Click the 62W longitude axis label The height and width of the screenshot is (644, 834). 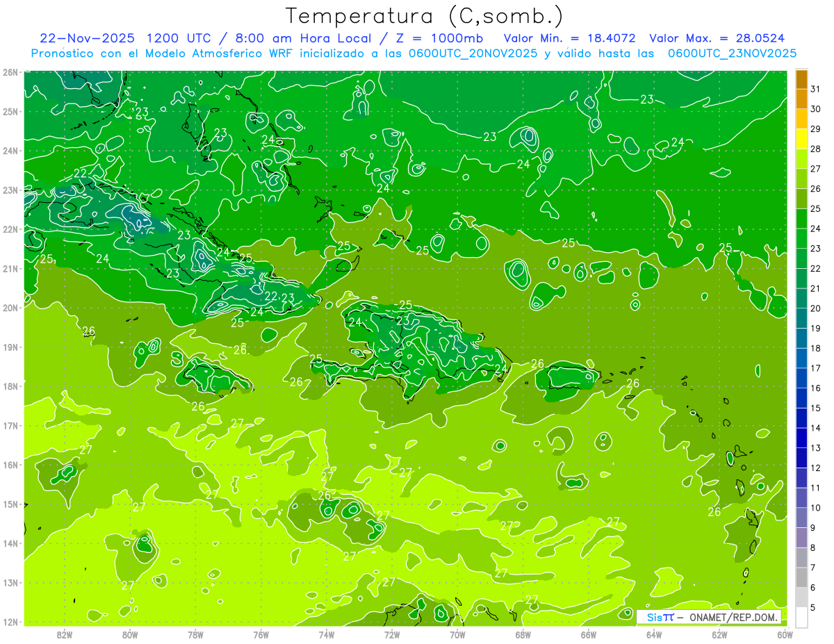click(x=719, y=634)
